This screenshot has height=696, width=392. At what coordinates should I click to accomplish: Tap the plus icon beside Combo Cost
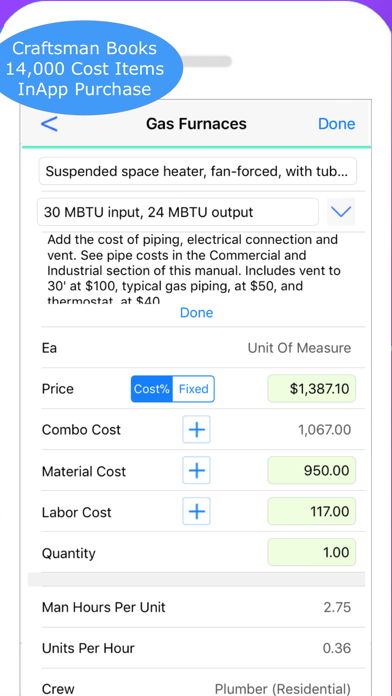pyautogui.click(x=196, y=430)
